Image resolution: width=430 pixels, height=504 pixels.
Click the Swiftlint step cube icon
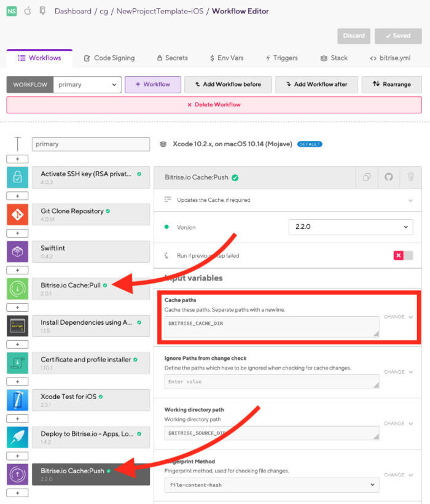(x=17, y=251)
